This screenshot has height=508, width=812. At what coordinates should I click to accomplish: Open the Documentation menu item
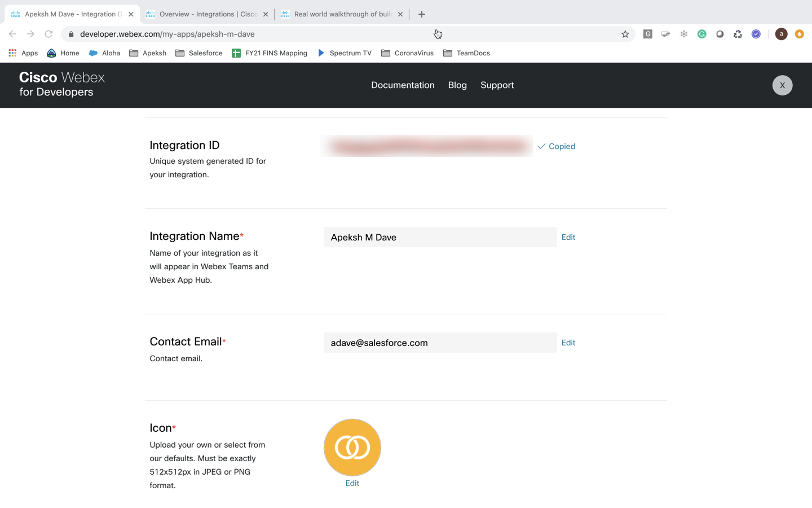point(403,85)
